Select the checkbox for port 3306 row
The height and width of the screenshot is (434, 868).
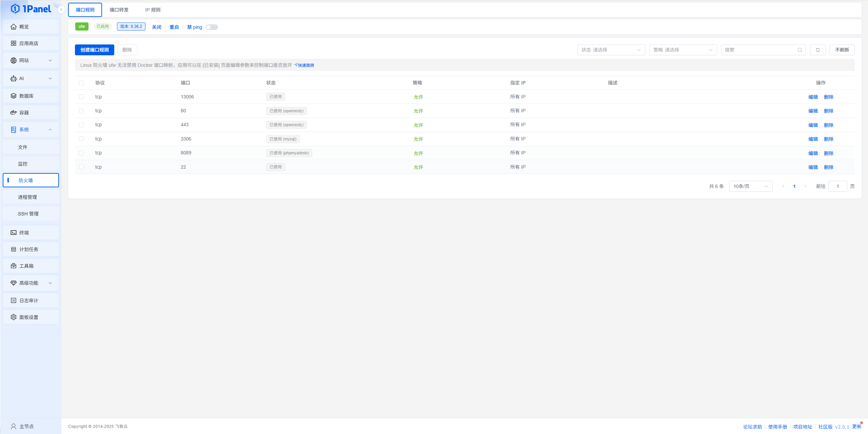pos(81,139)
